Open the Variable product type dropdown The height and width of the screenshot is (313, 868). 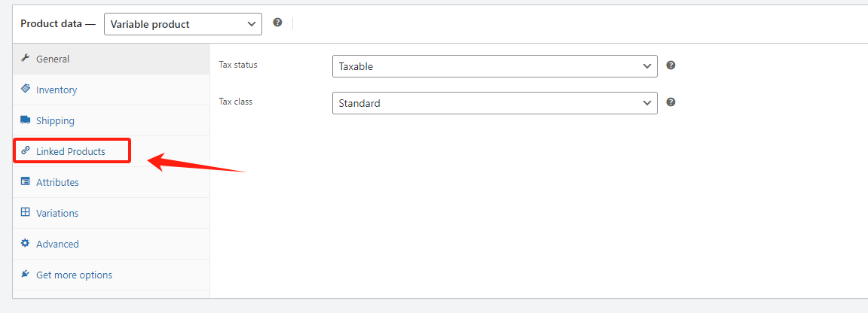183,24
